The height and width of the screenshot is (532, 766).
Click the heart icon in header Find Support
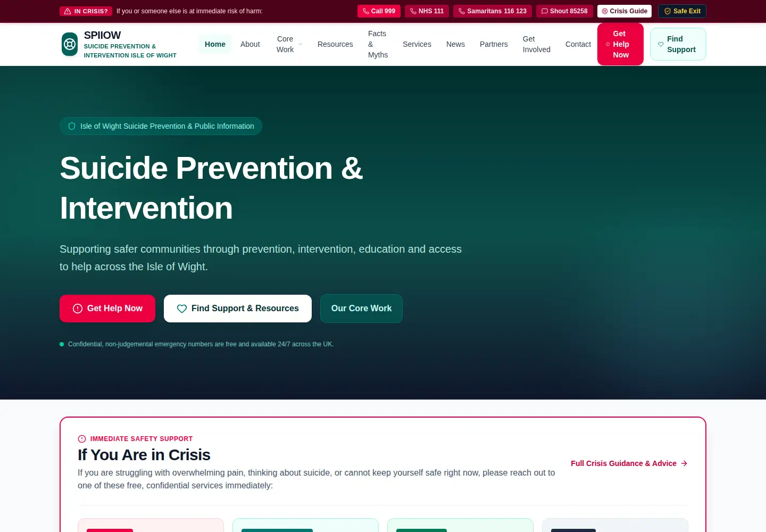point(661,44)
